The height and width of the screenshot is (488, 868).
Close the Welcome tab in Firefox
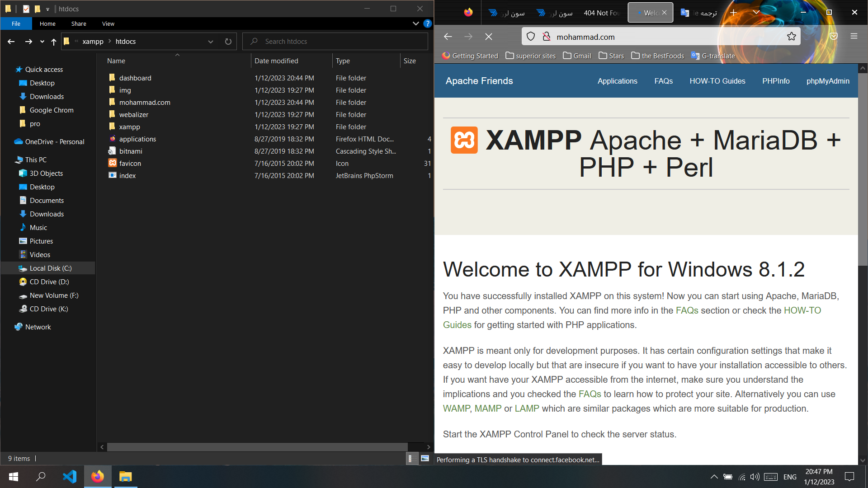click(664, 13)
